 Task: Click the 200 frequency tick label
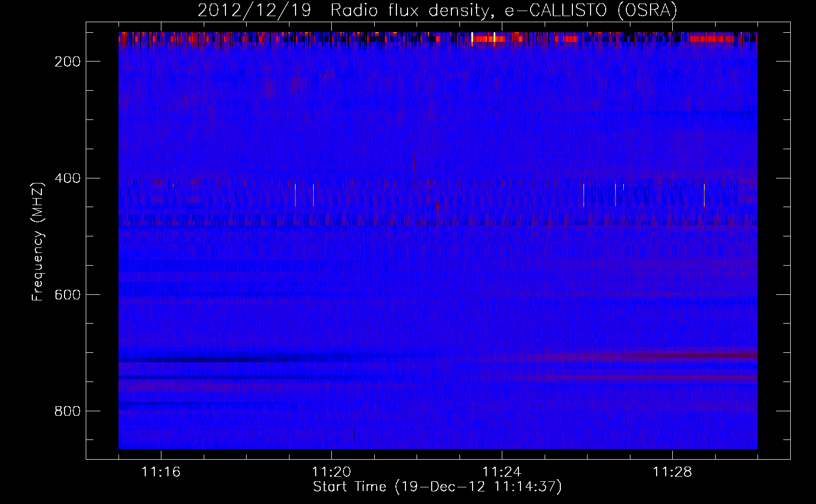coord(67,61)
